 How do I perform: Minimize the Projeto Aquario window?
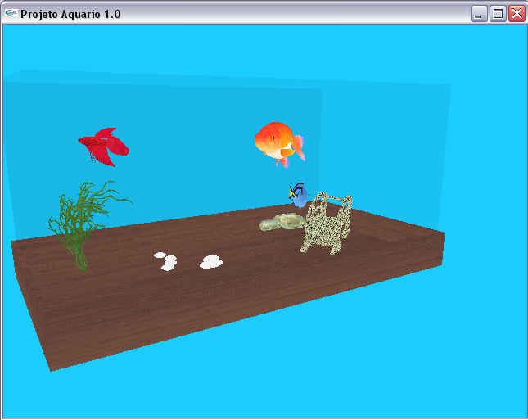pos(479,14)
